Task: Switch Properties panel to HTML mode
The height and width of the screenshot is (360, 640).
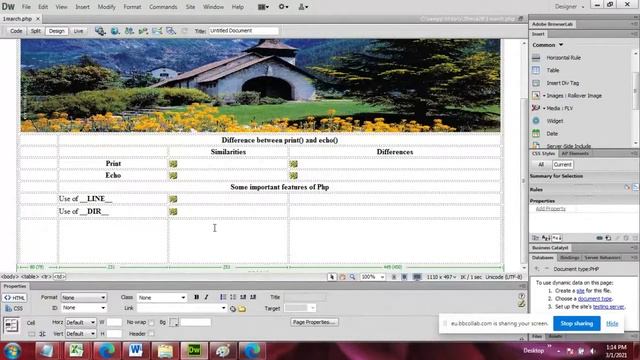Action: [15, 298]
